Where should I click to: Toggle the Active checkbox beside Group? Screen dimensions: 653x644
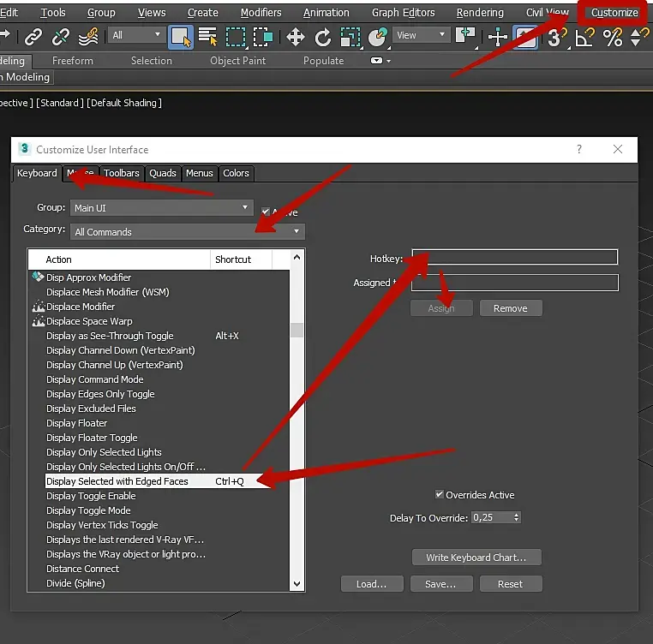(x=266, y=212)
